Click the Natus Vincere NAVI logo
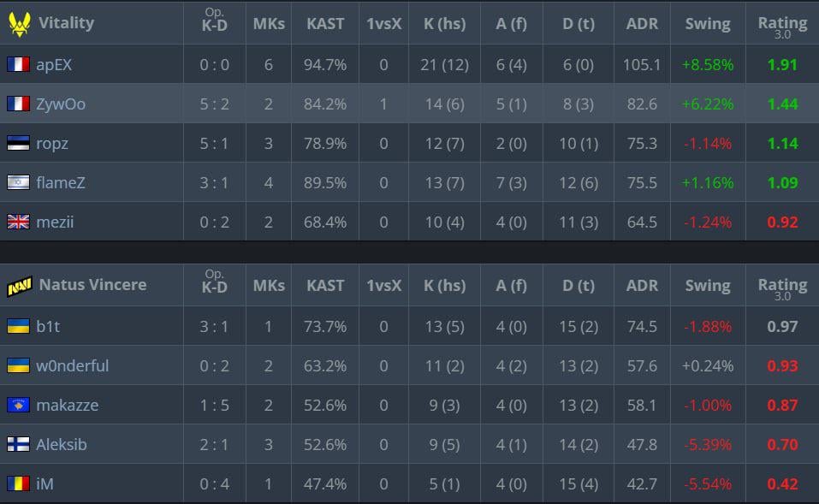 pyautogui.click(x=19, y=286)
